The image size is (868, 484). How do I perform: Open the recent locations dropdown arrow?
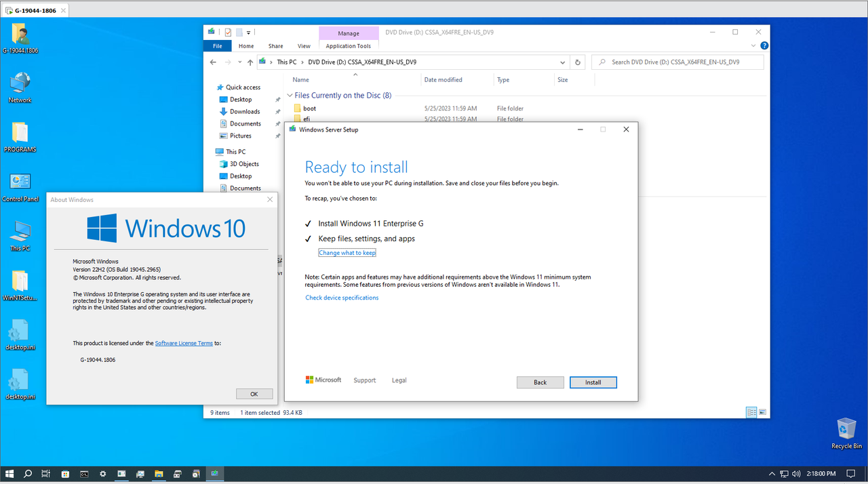pyautogui.click(x=240, y=62)
